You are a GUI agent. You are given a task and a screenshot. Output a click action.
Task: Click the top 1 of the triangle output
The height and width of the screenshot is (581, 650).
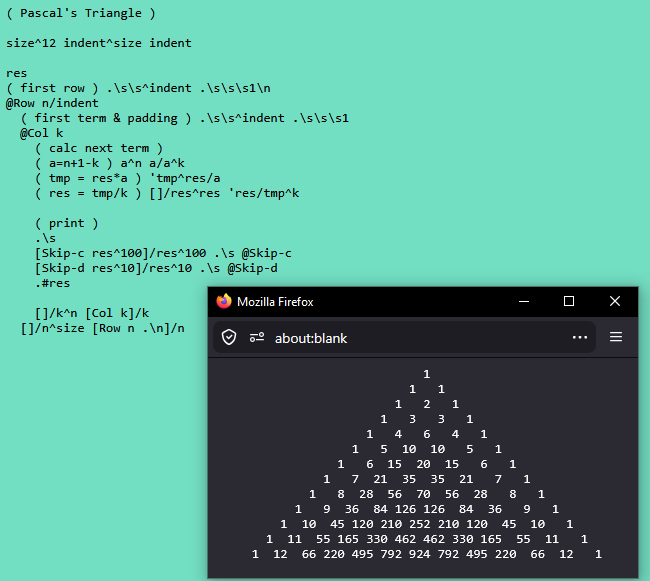(426, 374)
